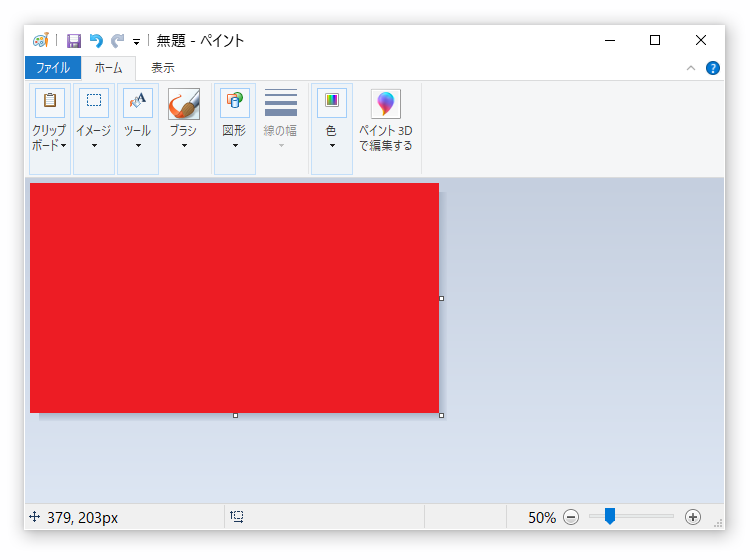The width and height of the screenshot is (750, 560).
Task: Click the bottom-edge canvas resize handle
Action: [x=235, y=416]
